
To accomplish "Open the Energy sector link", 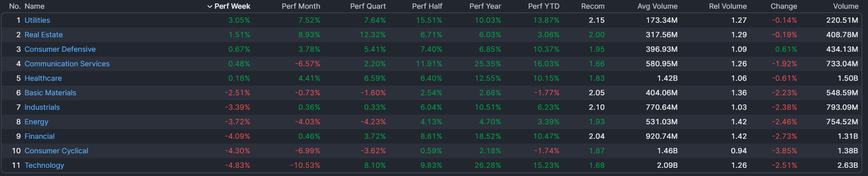I will click(36, 122).
